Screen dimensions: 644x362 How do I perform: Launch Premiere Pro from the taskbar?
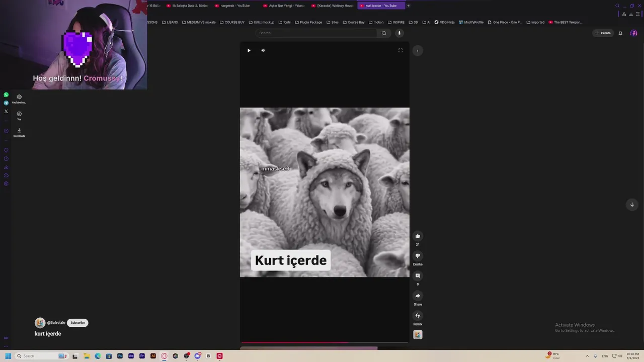(142, 356)
